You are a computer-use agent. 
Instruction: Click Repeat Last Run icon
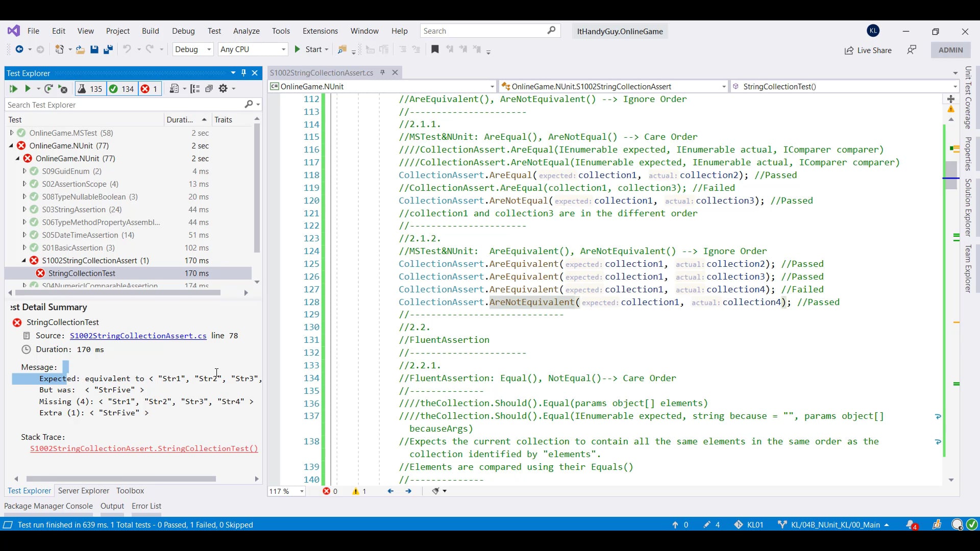coord(48,89)
